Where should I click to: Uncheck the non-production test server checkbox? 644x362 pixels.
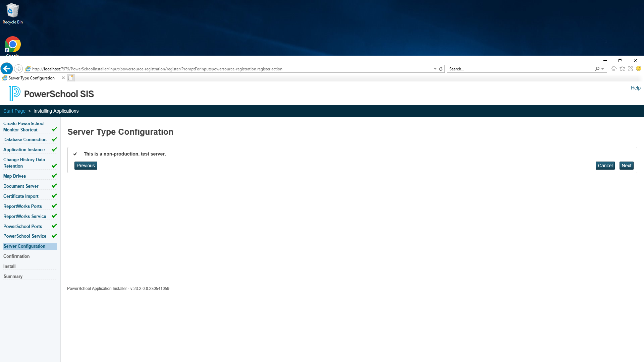(75, 154)
